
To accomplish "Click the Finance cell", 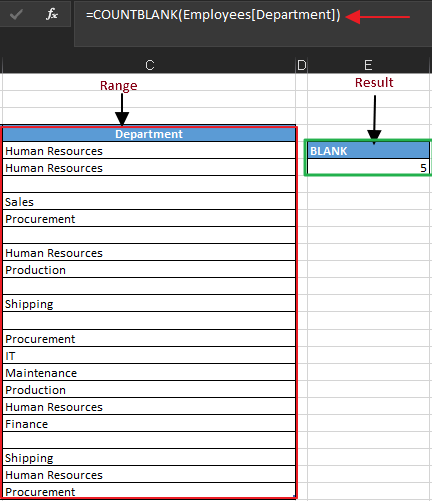I will tap(149, 423).
